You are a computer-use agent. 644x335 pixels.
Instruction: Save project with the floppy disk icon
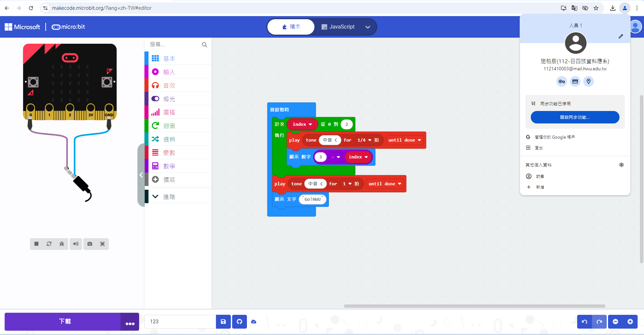pyautogui.click(x=223, y=322)
